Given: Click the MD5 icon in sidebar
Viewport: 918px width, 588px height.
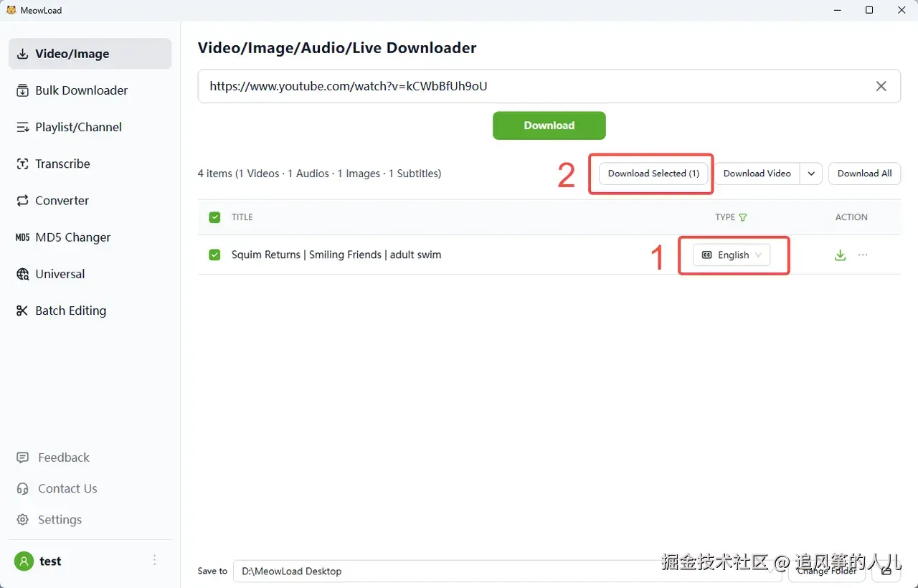Looking at the screenshot, I should [22, 237].
